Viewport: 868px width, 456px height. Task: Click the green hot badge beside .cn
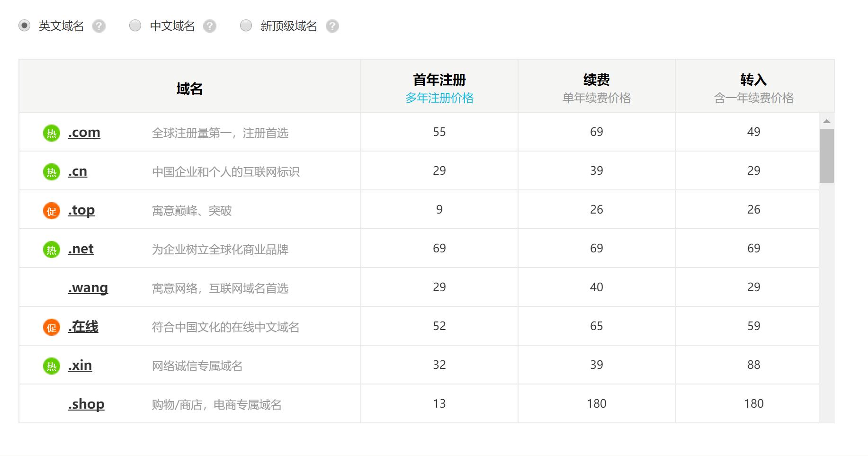coord(52,172)
